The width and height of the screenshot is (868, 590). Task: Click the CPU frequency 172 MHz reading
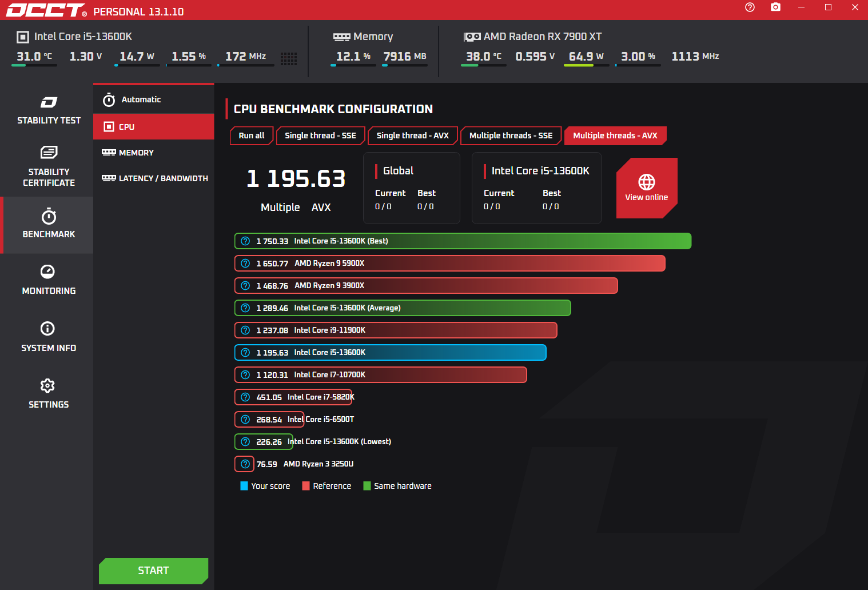pyautogui.click(x=246, y=57)
